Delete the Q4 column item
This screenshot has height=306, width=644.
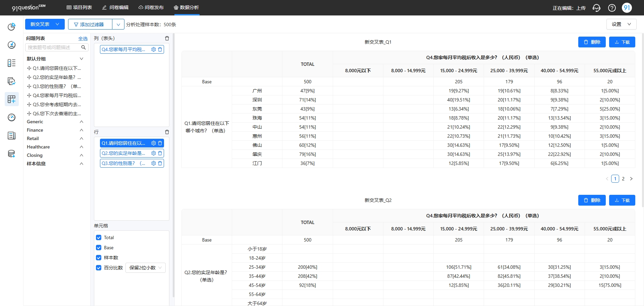click(160, 49)
